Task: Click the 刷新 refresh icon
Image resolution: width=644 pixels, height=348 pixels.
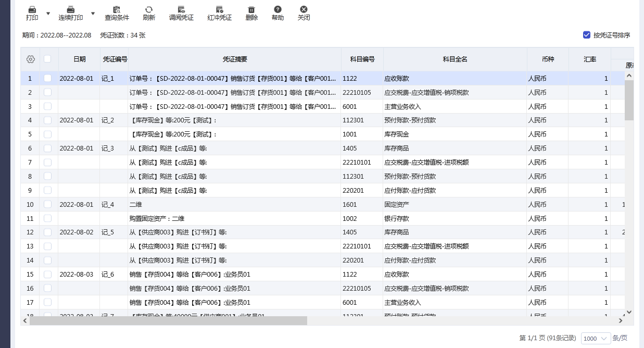Action: (149, 10)
